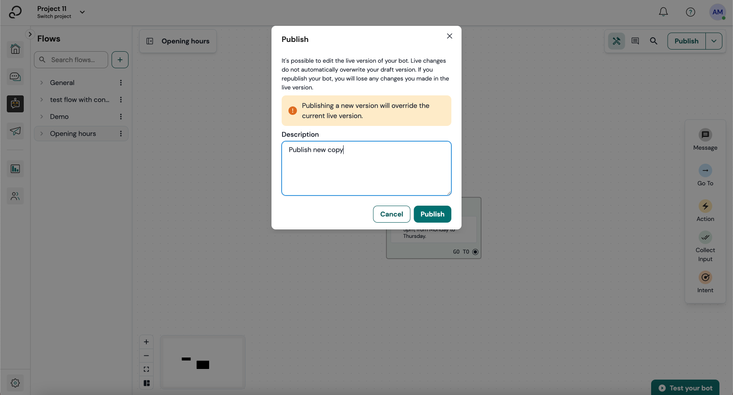Open options menu for test flow with con...

pyautogui.click(x=121, y=100)
